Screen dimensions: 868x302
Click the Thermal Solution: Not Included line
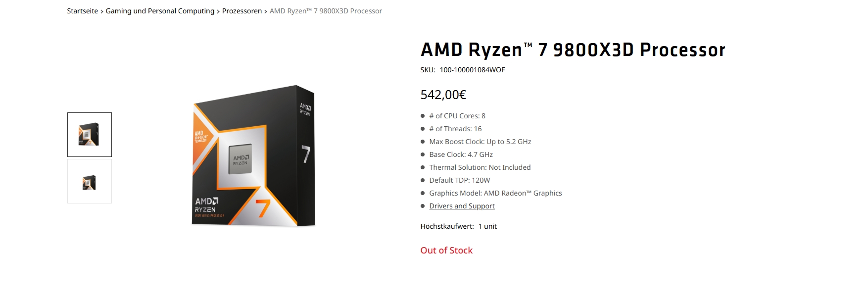pos(480,167)
